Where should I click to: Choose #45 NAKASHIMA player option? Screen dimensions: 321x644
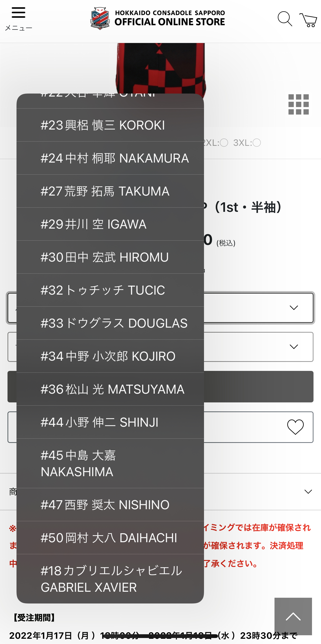[110, 463]
